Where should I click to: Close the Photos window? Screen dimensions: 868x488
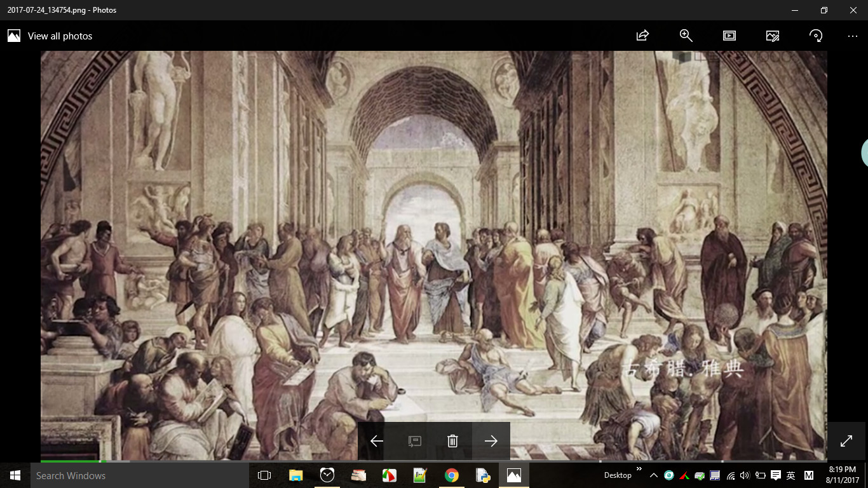853,10
